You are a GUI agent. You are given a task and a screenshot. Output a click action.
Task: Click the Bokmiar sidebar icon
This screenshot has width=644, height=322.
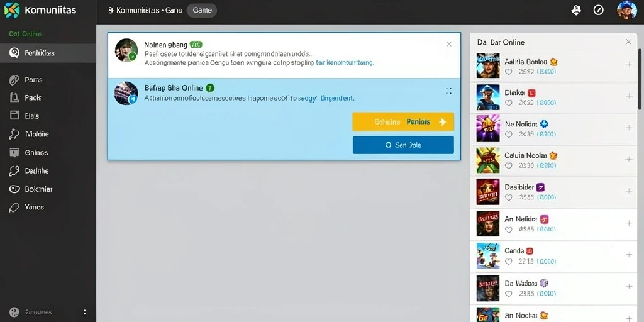coord(14,189)
